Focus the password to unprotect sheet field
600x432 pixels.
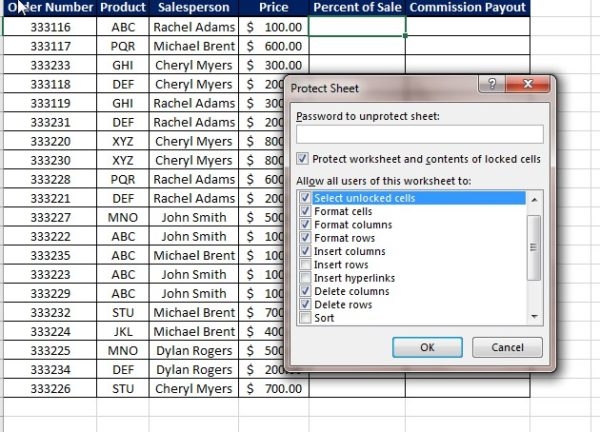[x=419, y=134]
